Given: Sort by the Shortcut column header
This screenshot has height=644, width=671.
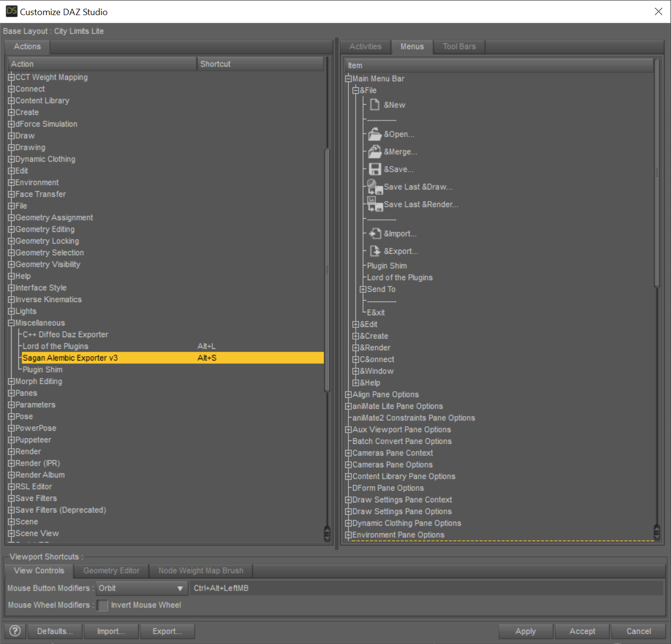Looking at the screenshot, I should 261,64.
